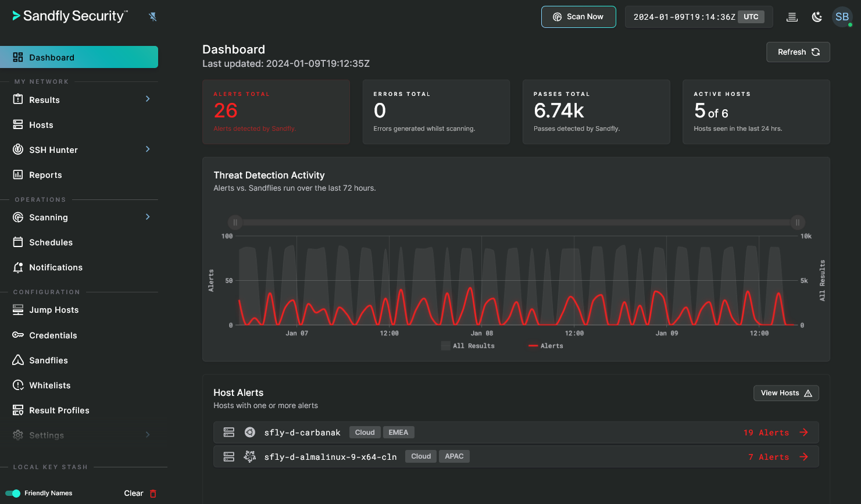861x504 pixels.
Task: Click the Sandfly Security logo
Action: click(70, 16)
